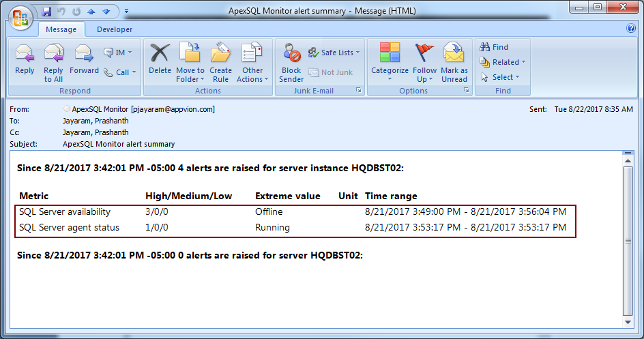Open Follow Up flag menu

425,61
